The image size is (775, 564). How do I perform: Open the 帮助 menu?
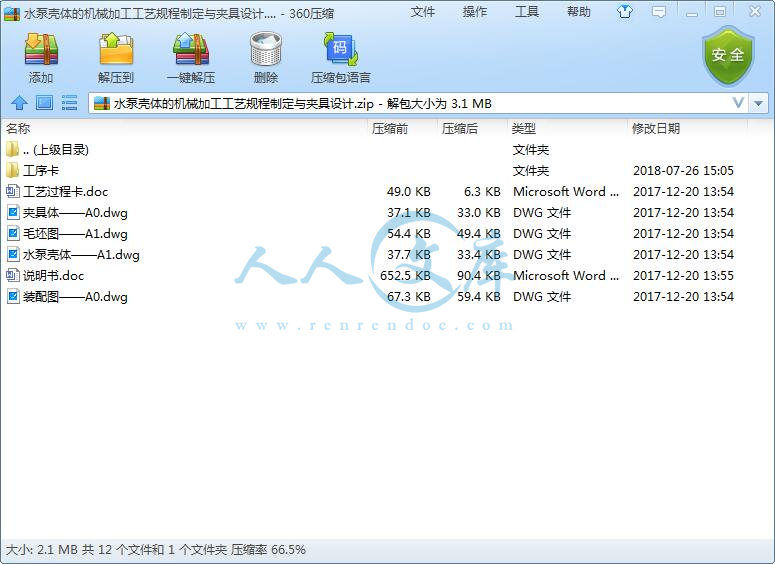579,12
